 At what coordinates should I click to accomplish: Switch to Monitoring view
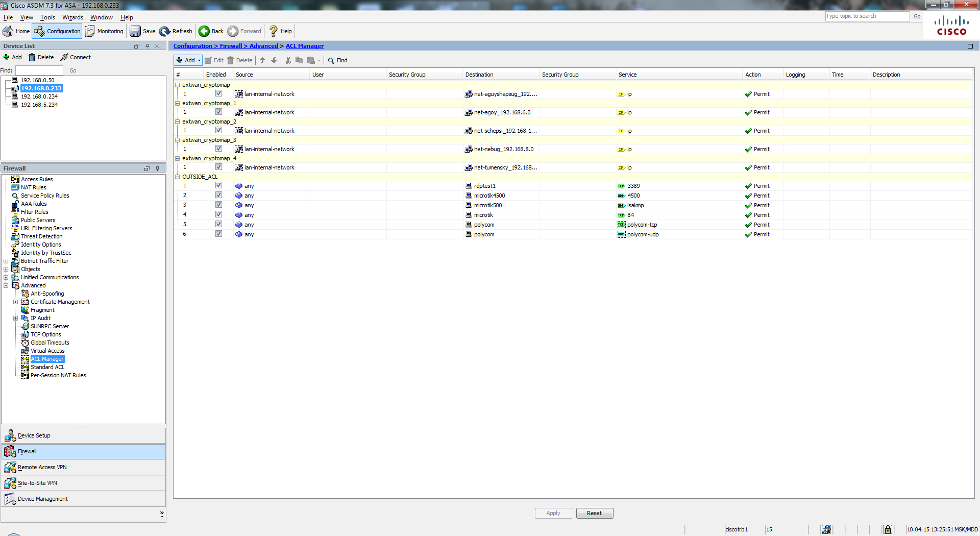(x=104, y=31)
